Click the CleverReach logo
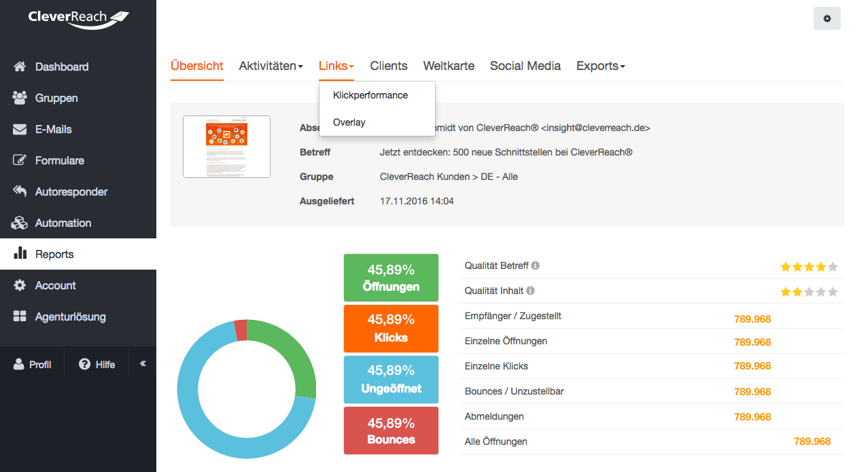 (78, 19)
